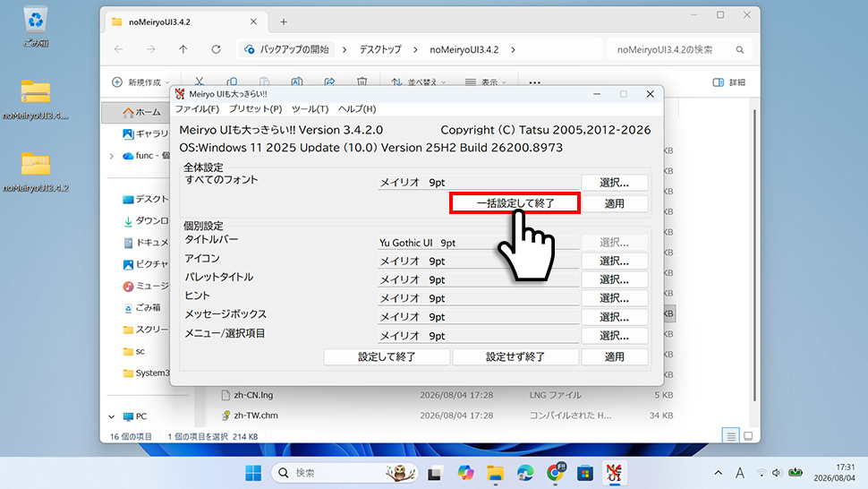
Task: Click 適用 button in 個別設定 section
Action: (x=615, y=356)
